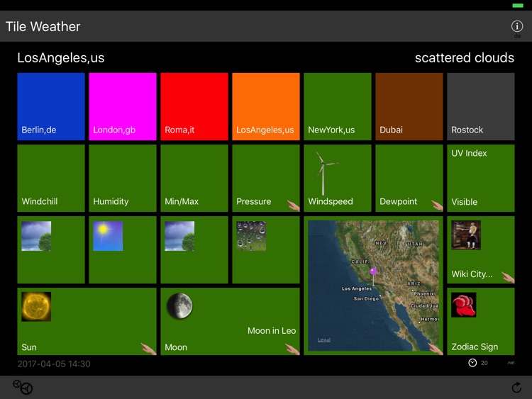Click the Phoenix label on the map
Screen dimensions: 532x399
(x=424, y=293)
